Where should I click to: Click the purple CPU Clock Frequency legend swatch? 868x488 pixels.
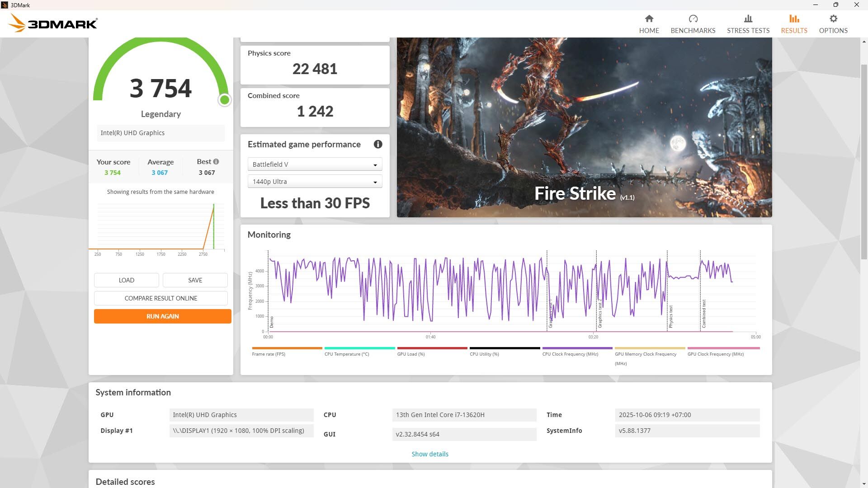point(577,348)
